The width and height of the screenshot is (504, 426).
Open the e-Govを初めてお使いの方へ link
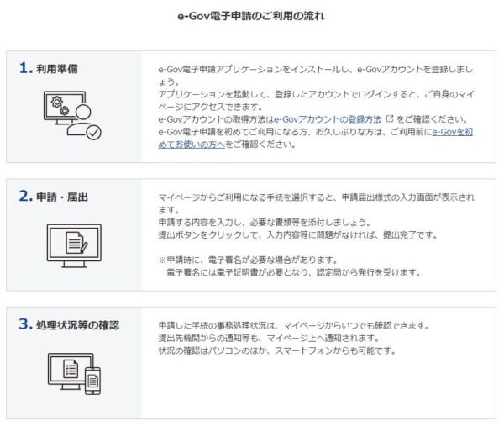click(452, 132)
